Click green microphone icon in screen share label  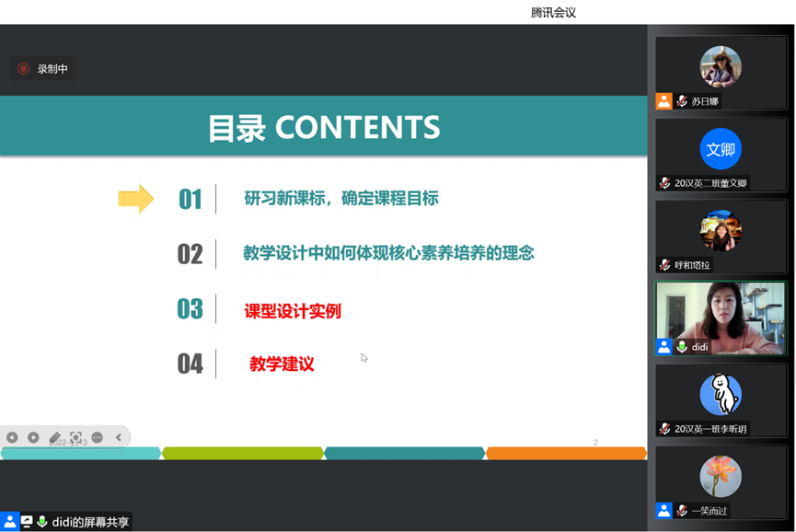41,522
